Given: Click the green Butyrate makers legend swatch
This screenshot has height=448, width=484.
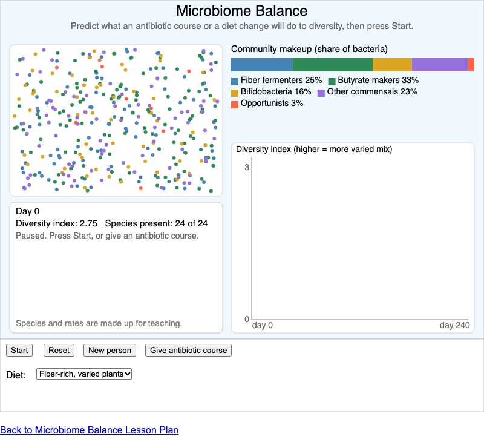Looking at the screenshot, I should point(332,81).
